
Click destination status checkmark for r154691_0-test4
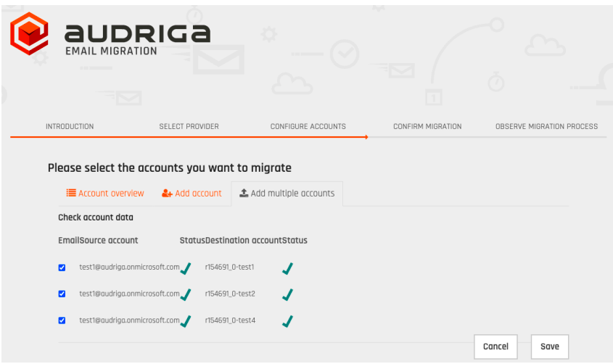tap(287, 321)
